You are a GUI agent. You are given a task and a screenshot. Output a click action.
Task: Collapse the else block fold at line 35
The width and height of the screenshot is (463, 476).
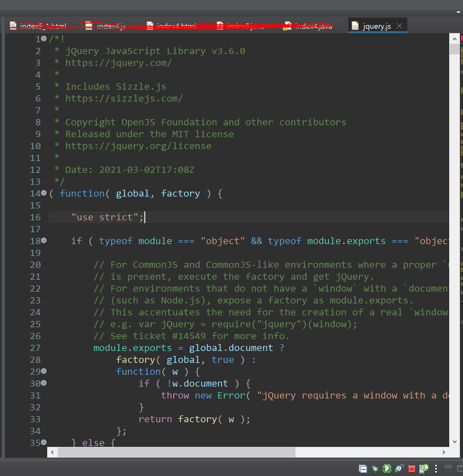point(44,442)
